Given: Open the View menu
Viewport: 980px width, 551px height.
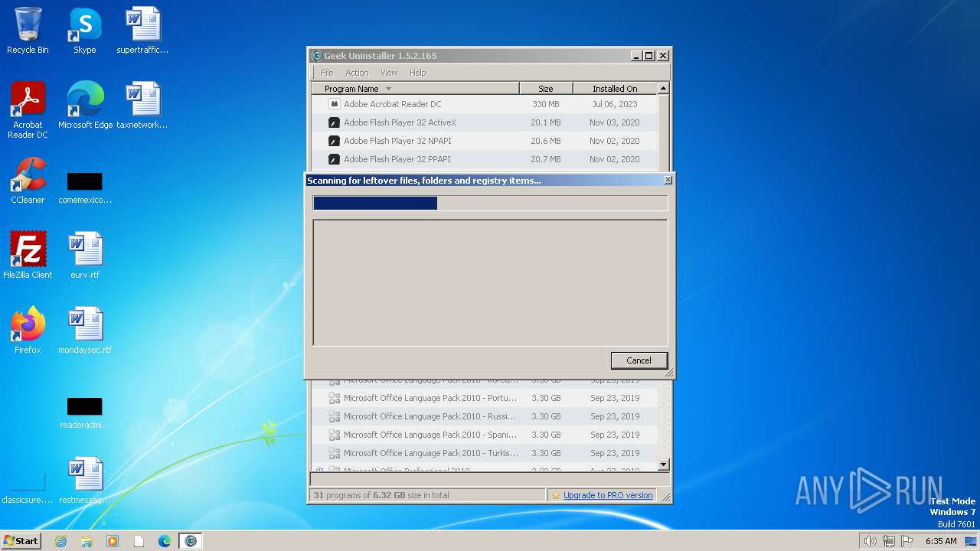Looking at the screenshot, I should (x=389, y=73).
